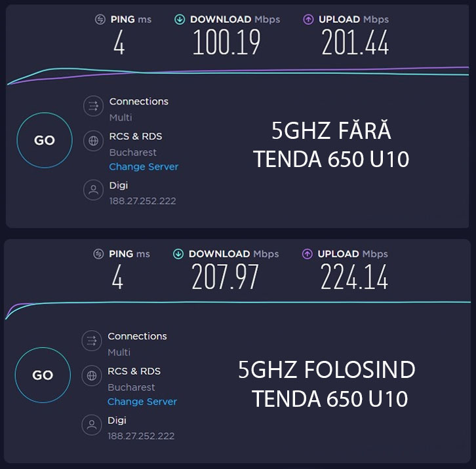Click the 188.27.252.222 IP address in bottom panel

[x=141, y=436]
